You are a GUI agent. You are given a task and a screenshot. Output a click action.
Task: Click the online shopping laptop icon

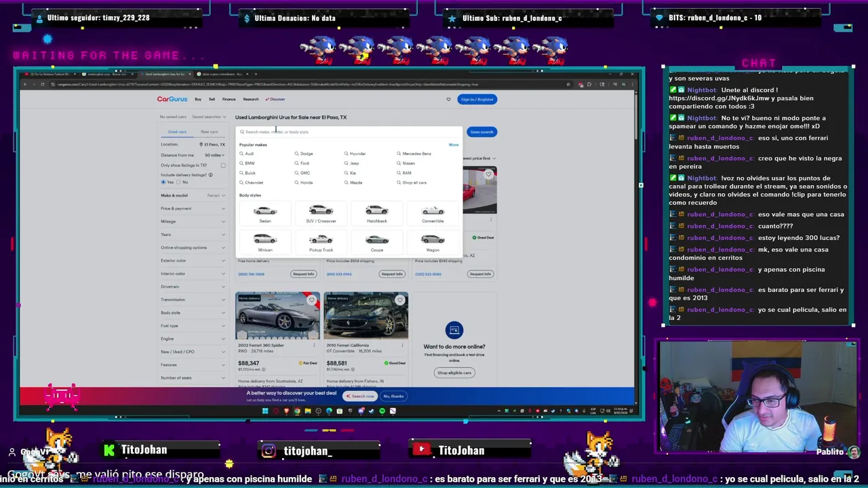(x=454, y=330)
